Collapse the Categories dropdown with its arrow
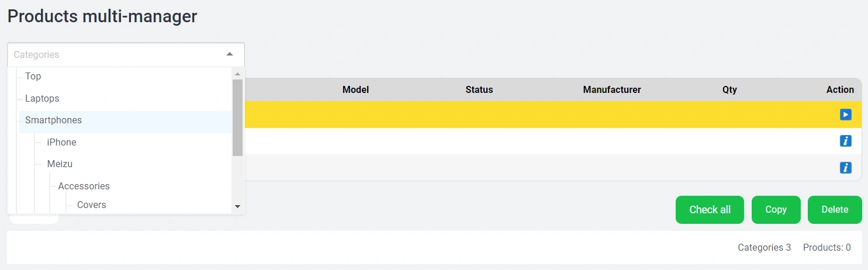 (x=230, y=54)
